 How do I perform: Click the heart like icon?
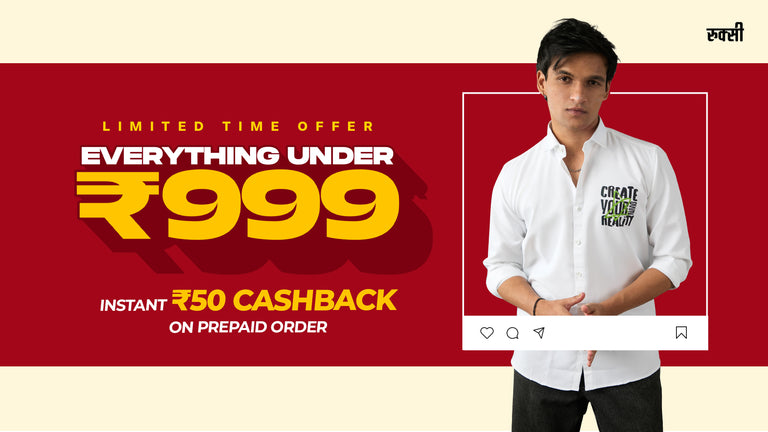[x=486, y=333]
